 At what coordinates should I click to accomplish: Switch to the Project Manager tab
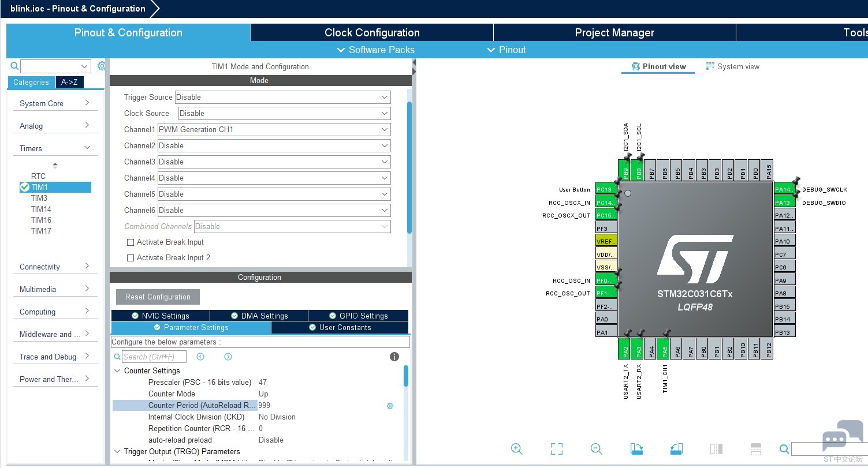tap(614, 33)
